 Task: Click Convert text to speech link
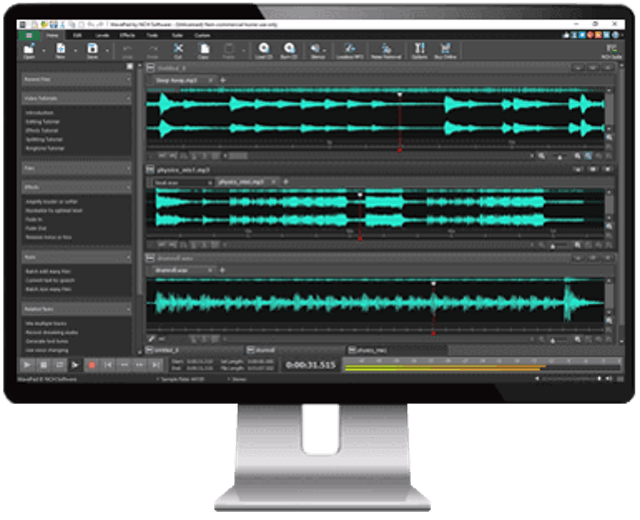(50, 280)
